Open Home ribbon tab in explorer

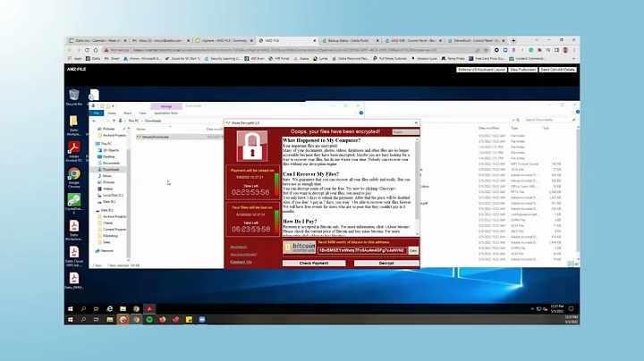point(112,113)
